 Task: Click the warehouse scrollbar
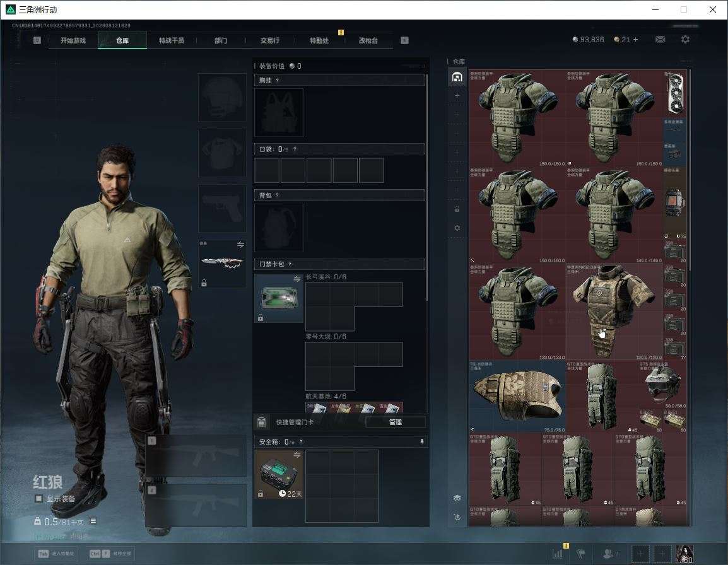click(x=690, y=170)
